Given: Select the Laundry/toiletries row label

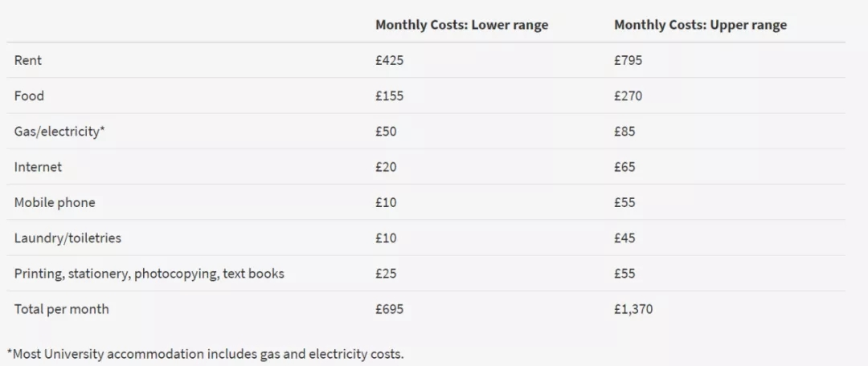Looking at the screenshot, I should [x=68, y=238].
